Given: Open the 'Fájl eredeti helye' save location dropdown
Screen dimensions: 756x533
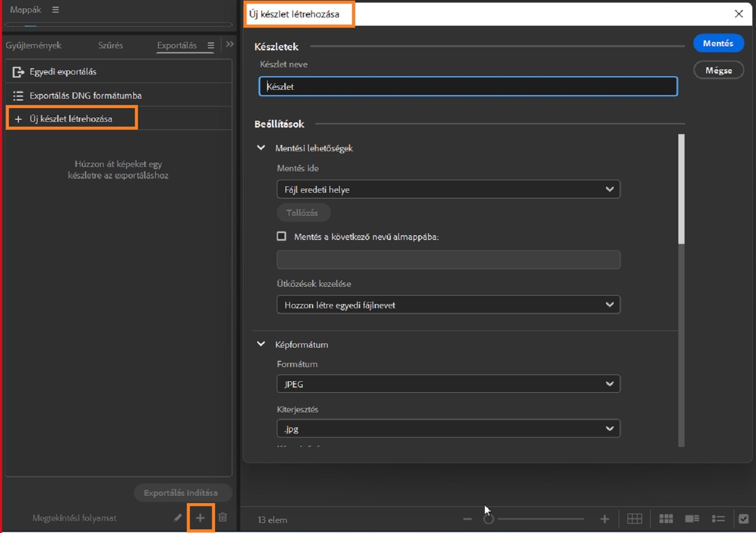Looking at the screenshot, I should (x=448, y=190).
